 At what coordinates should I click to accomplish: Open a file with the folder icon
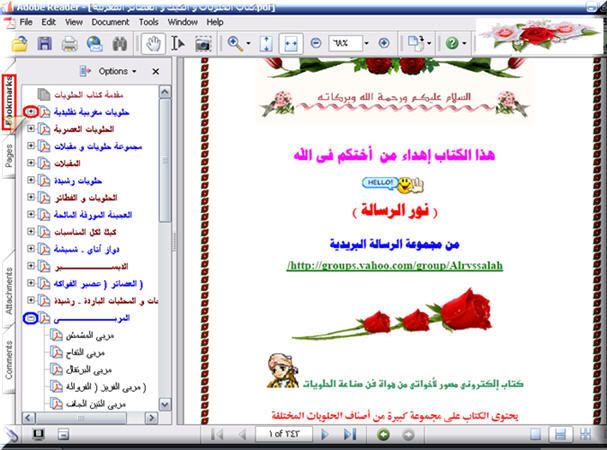tap(19, 43)
